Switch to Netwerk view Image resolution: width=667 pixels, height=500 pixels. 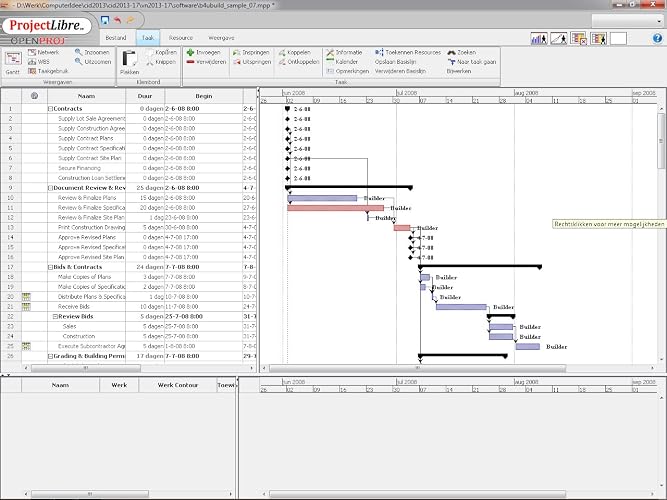[x=43, y=52]
